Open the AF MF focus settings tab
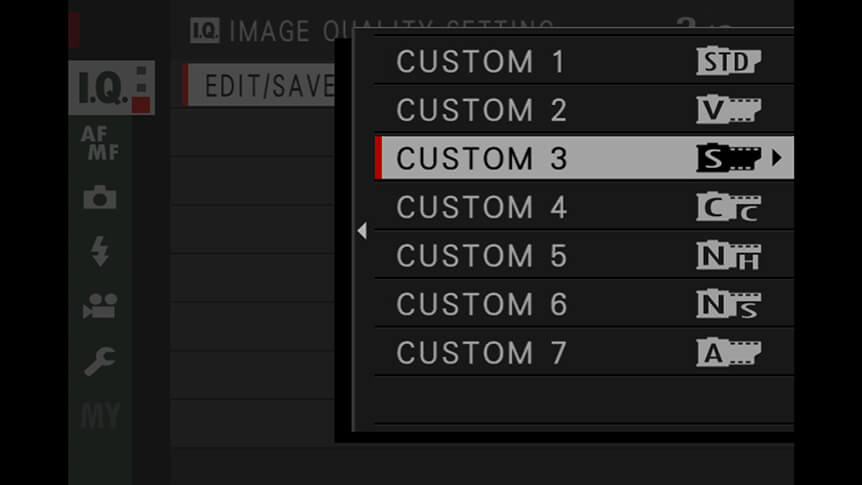Viewport: 862px width, 485px height. coord(100,143)
